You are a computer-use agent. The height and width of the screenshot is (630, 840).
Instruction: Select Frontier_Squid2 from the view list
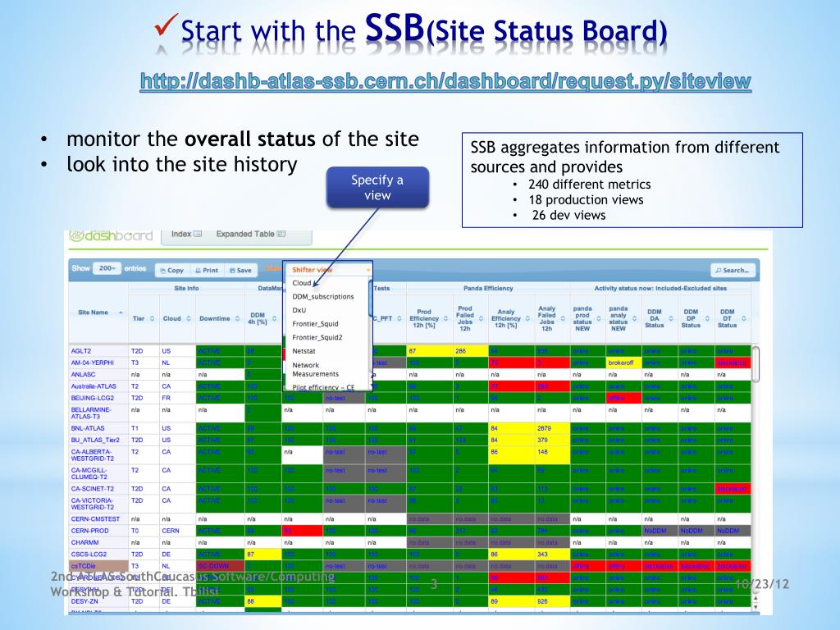coord(317,337)
